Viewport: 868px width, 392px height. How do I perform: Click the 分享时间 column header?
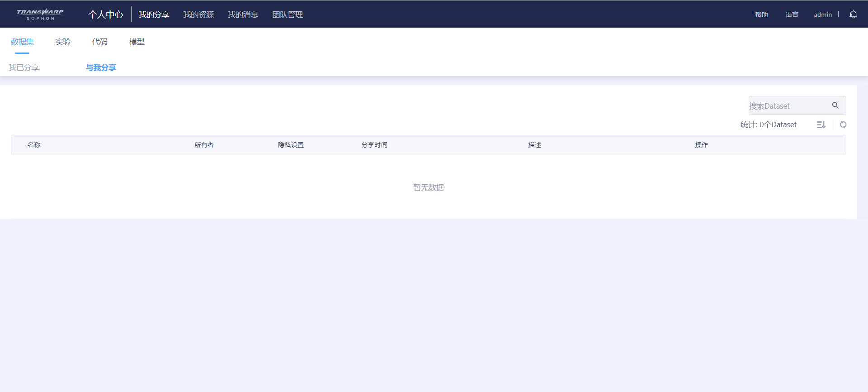[x=374, y=145]
